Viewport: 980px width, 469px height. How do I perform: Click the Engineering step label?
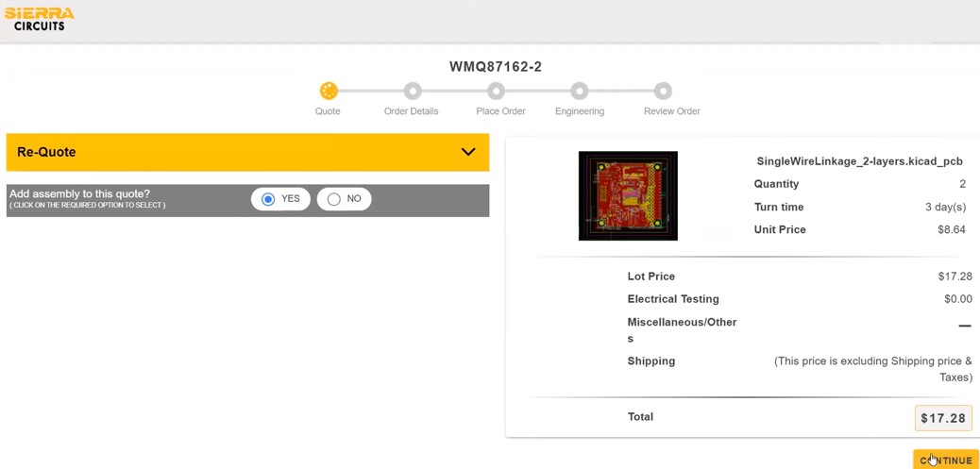pyautogui.click(x=580, y=111)
